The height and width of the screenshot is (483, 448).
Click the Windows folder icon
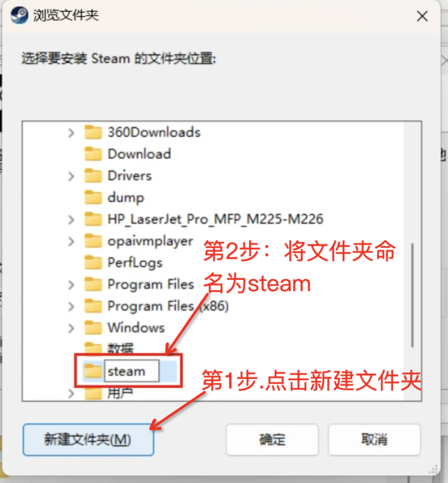point(93,327)
